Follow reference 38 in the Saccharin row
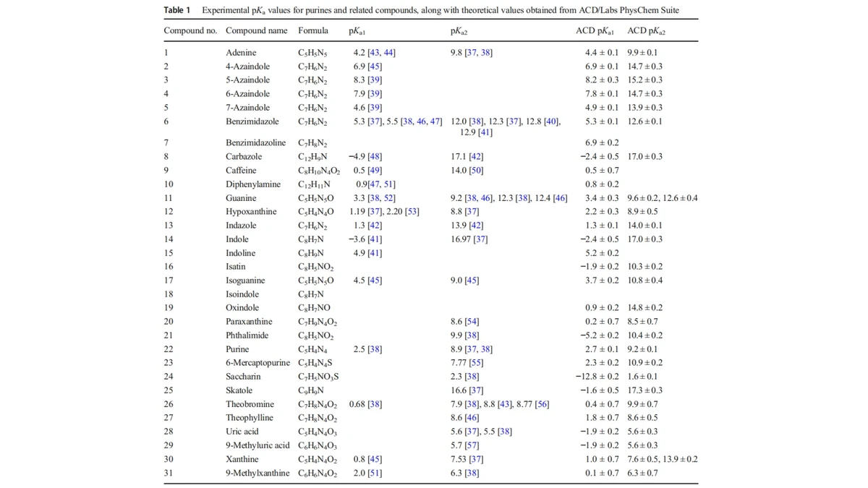The height and width of the screenshot is (488, 868). pos(472,377)
